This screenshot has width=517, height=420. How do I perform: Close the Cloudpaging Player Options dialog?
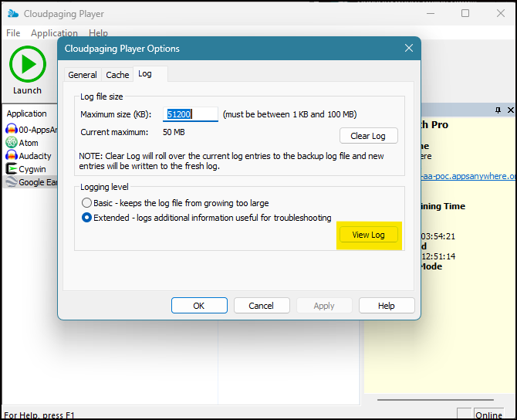[x=409, y=49]
